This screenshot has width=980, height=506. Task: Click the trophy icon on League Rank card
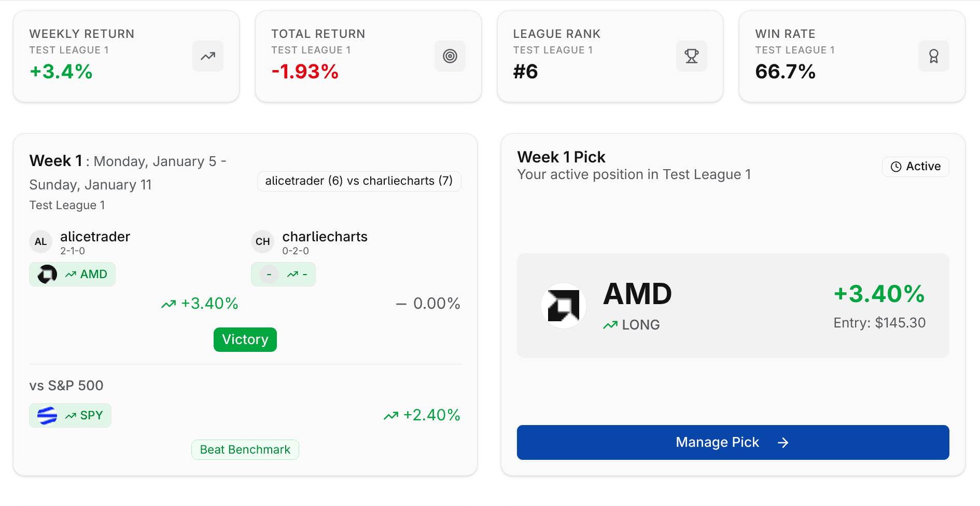pos(691,56)
